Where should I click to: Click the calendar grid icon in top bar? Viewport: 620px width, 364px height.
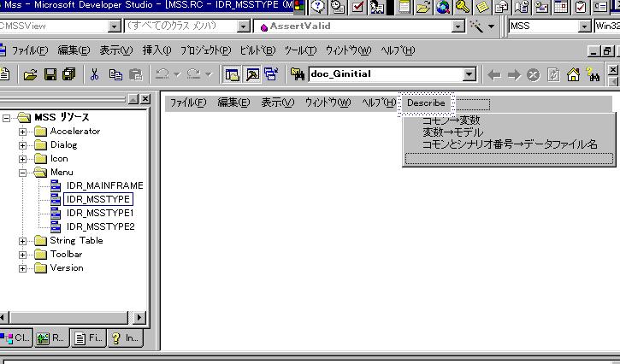click(561, 7)
